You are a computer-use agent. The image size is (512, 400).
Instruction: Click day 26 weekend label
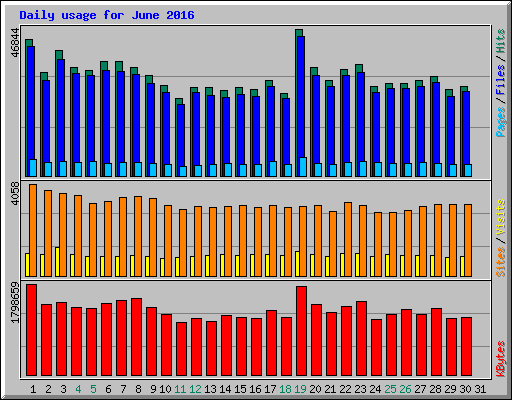point(405,389)
